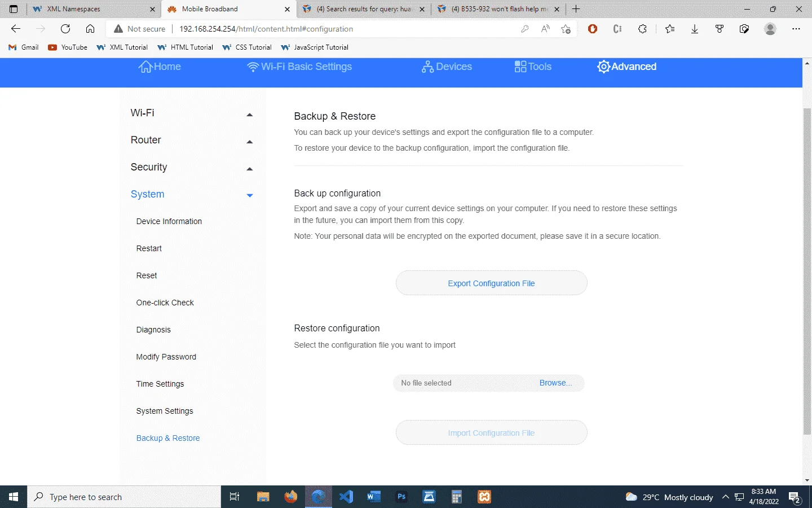Screen dimensions: 812x508
Task: Click the address bar URL
Action: pyautogui.click(x=266, y=29)
